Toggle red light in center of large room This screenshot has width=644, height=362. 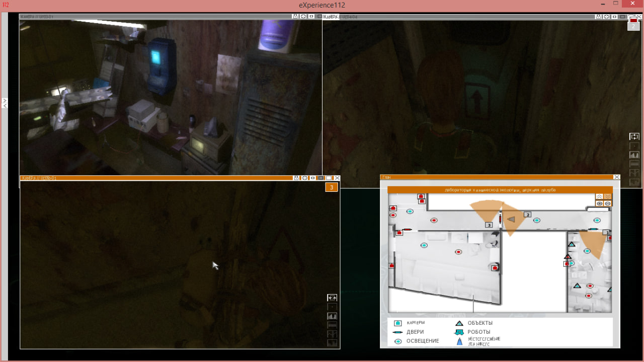(x=458, y=252)
